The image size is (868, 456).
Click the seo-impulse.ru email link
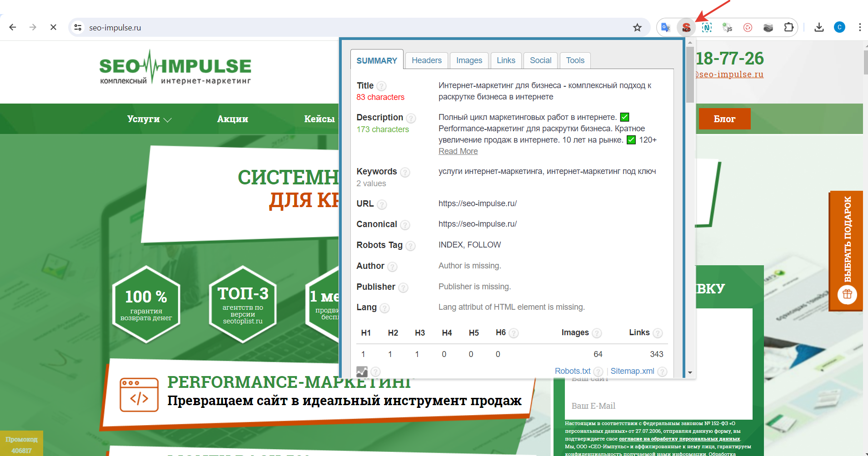tap(729, 74)
